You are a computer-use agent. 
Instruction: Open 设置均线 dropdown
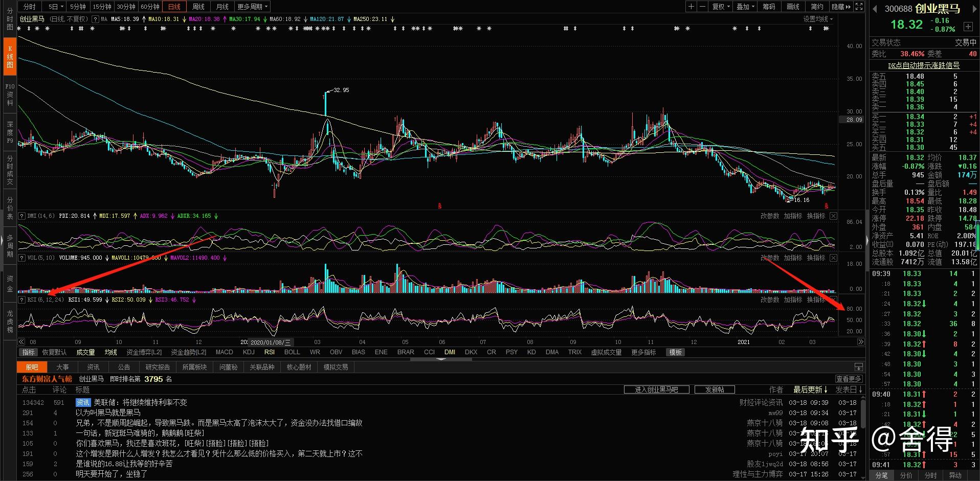coord(818,19)
